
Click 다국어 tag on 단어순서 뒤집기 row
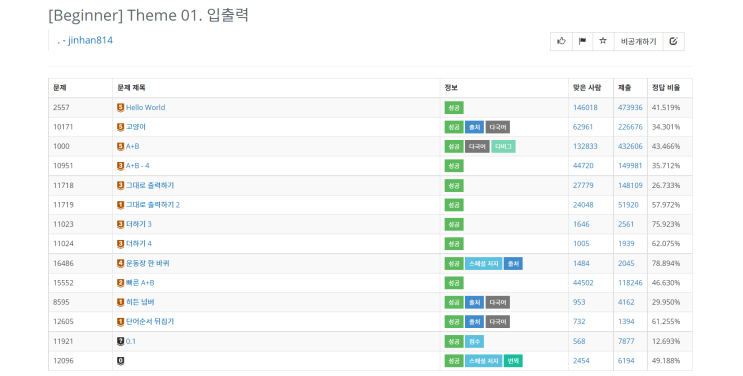(498, 322)
